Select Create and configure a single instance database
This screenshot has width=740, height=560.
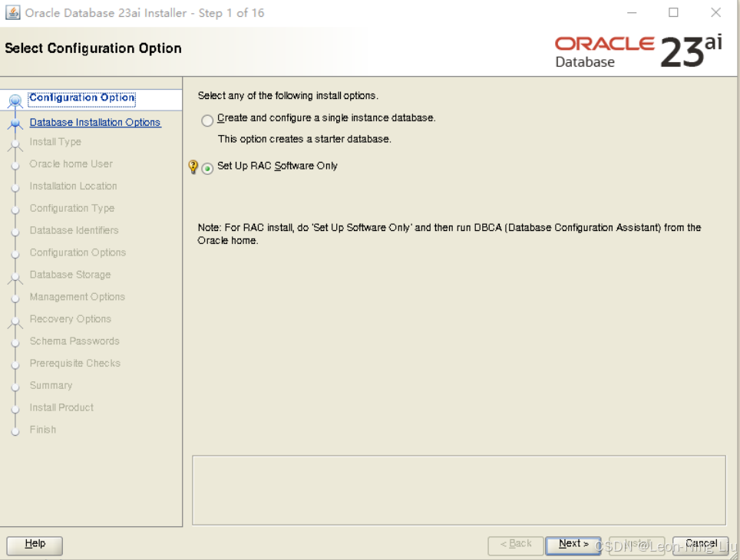[x=207, y=120]
